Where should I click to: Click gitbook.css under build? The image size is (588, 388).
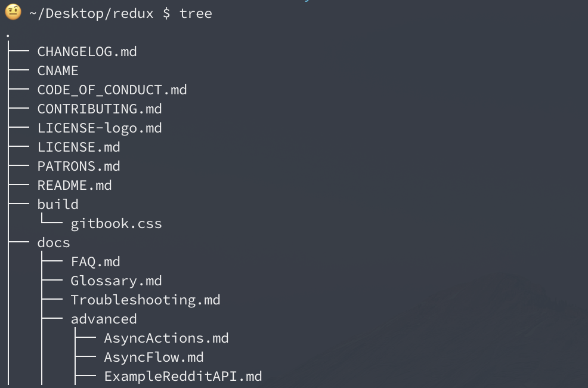[x=116, y=224]
